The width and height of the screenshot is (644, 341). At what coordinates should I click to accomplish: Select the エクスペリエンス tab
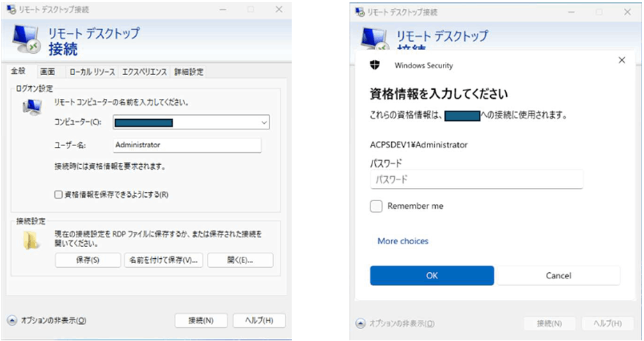(144, 72)
